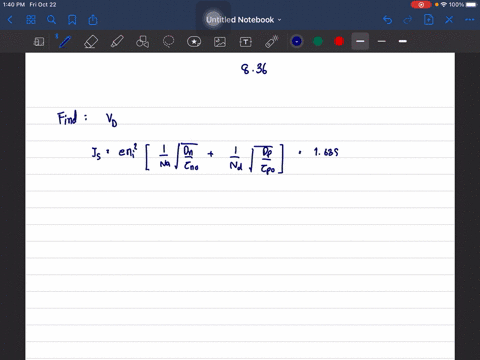480x360 pixels.
Task: Select the Image insert tool
Action: click(220, 42)
